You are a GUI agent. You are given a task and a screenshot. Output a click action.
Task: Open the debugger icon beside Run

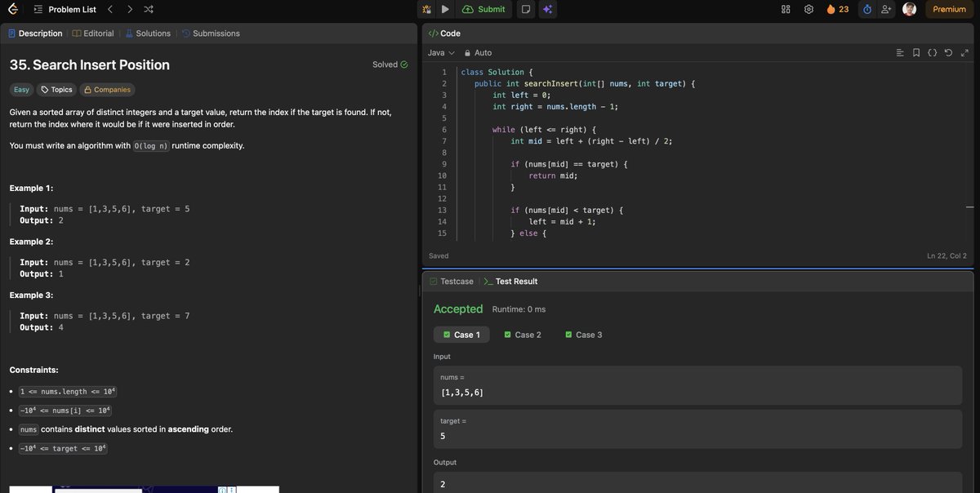[x=427, y=9]
